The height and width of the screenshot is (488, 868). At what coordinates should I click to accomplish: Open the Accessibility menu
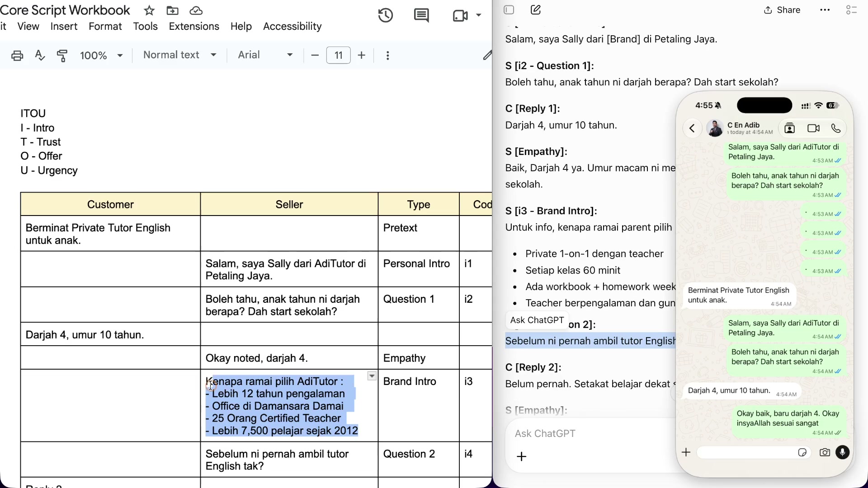tap(292, 26)
